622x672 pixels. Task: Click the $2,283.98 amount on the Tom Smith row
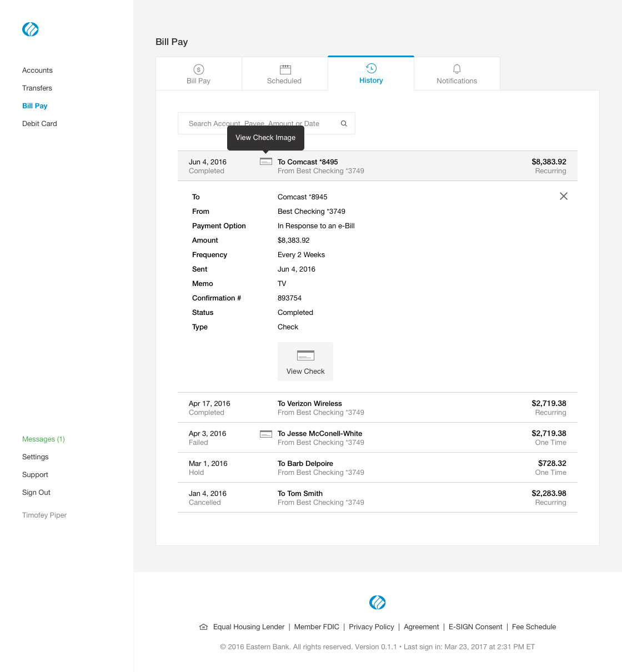(549, 494)
